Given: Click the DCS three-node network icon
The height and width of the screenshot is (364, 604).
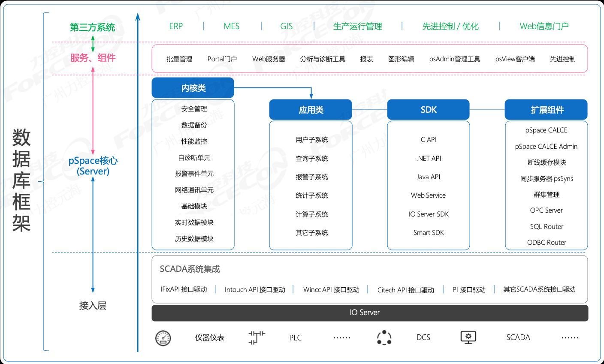Looking at the screenshot, I should tap(384, 337).
